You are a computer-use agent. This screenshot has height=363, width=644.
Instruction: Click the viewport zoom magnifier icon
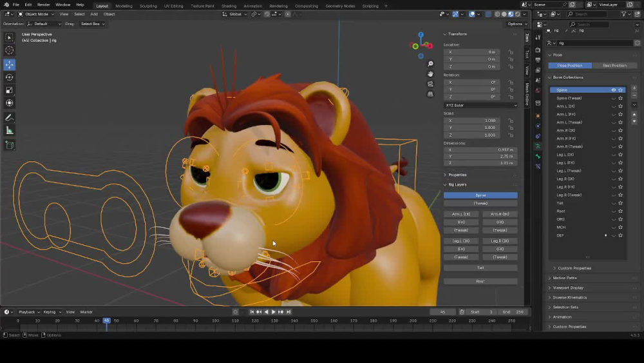point(430,64)
